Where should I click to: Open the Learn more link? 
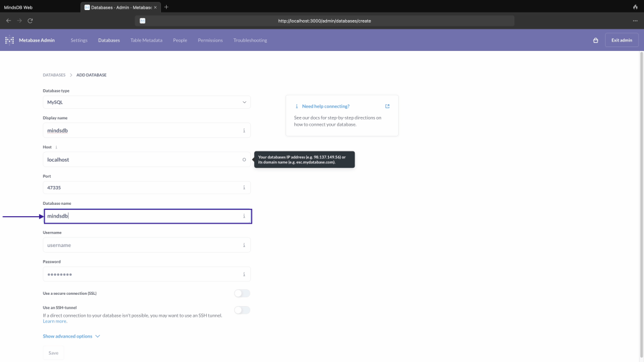pyautogui.click(x=55, y=321)
